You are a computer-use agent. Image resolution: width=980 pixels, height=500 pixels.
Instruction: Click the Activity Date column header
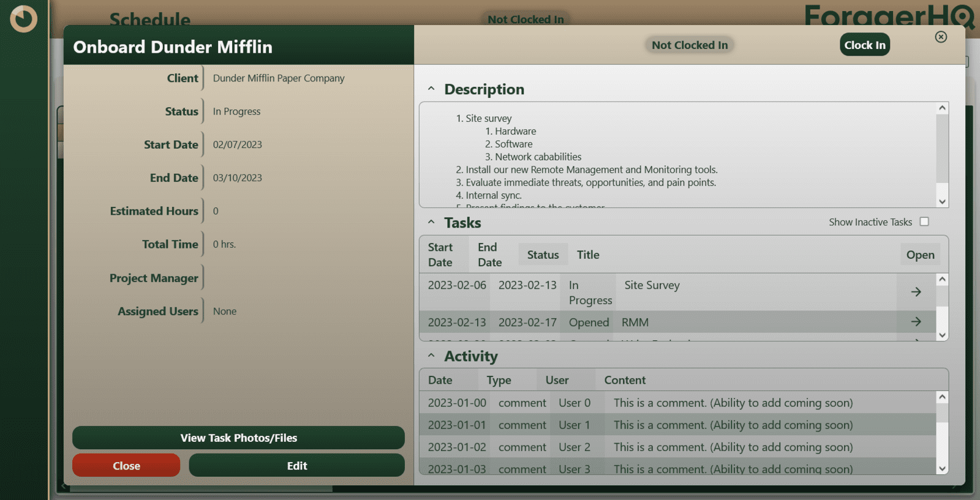click(440, 380)
